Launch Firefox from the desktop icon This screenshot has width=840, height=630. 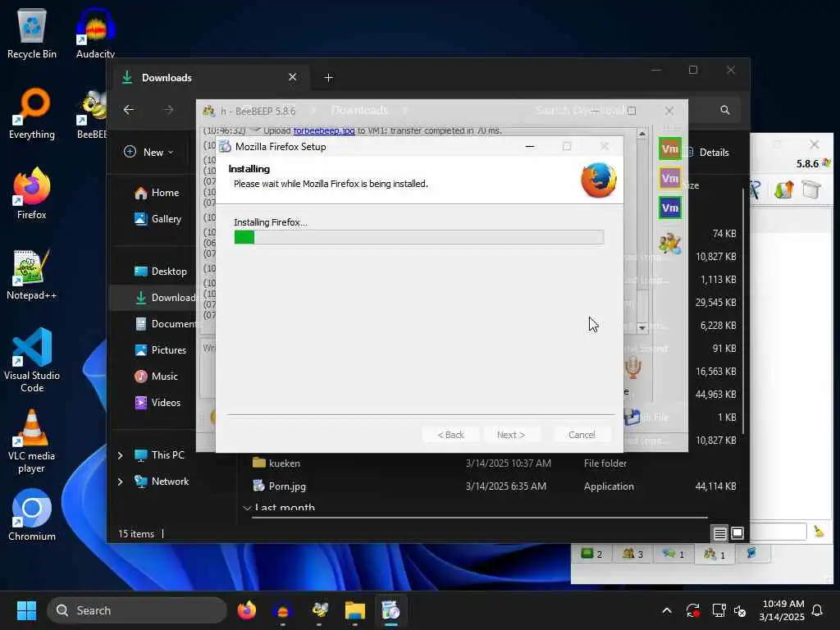pos(32,194)
